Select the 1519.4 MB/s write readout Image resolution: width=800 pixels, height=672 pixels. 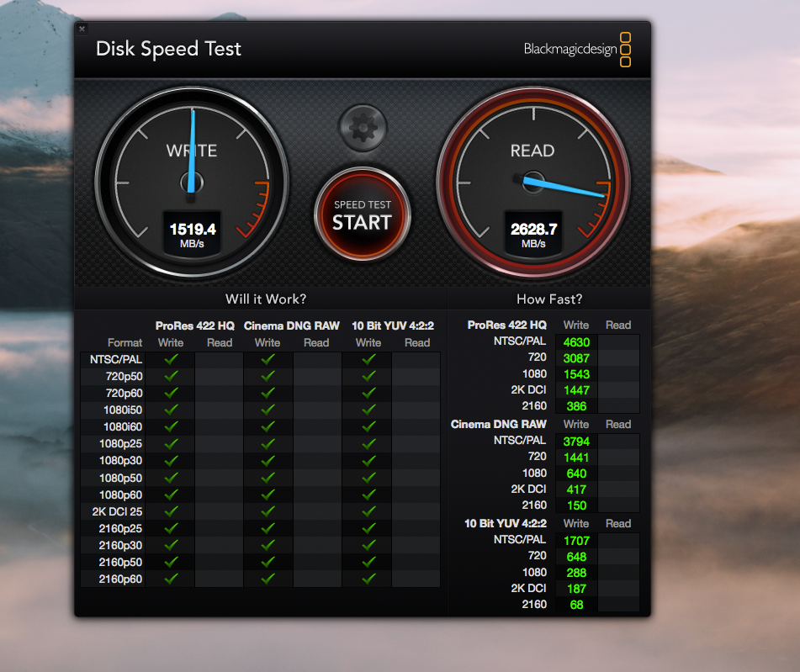click(193, 233)
